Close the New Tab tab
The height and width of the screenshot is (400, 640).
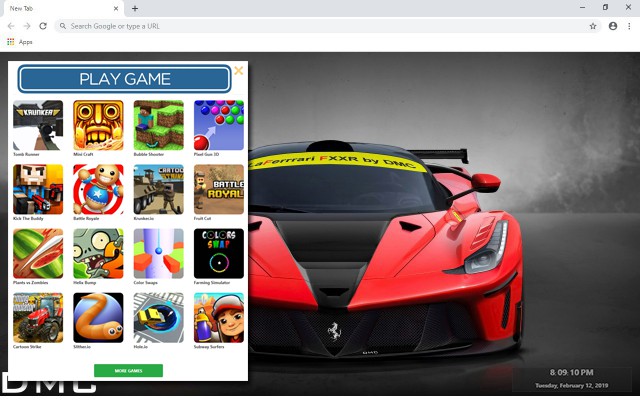click(116, 8)
